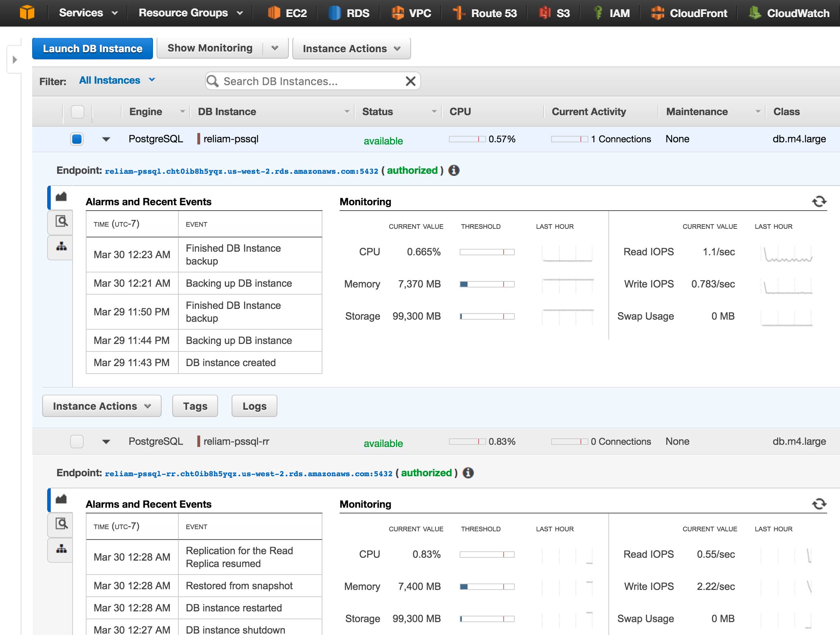Image resolution: width=840 pixels, height=640 pixels.
Task: Open the Resource Groups menu
Action: click(x=191, y=13)
